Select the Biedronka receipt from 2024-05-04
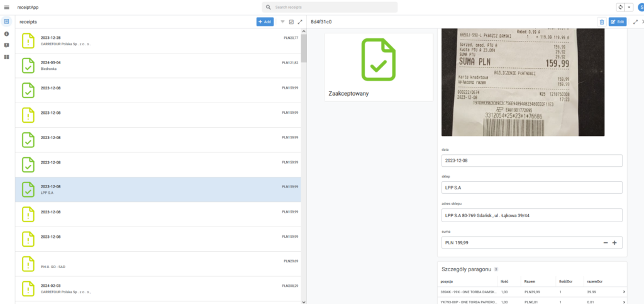 (157, 65)
